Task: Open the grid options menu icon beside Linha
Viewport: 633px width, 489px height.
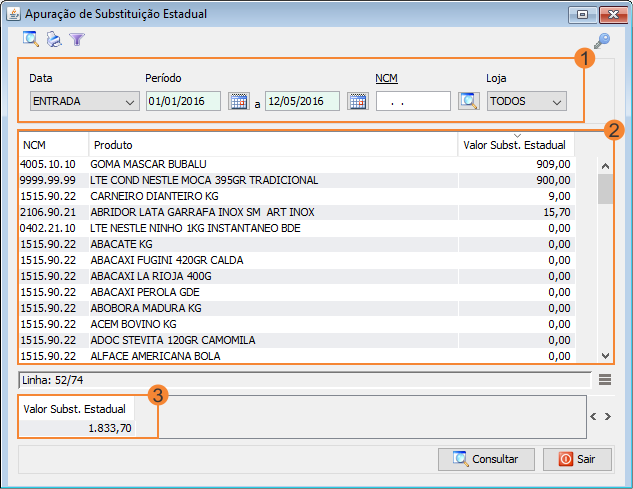Action: 605,380
